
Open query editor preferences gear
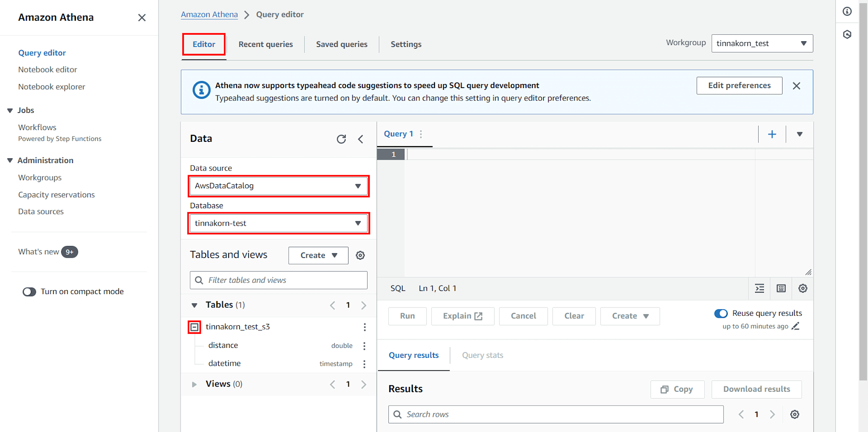[803, 288]
